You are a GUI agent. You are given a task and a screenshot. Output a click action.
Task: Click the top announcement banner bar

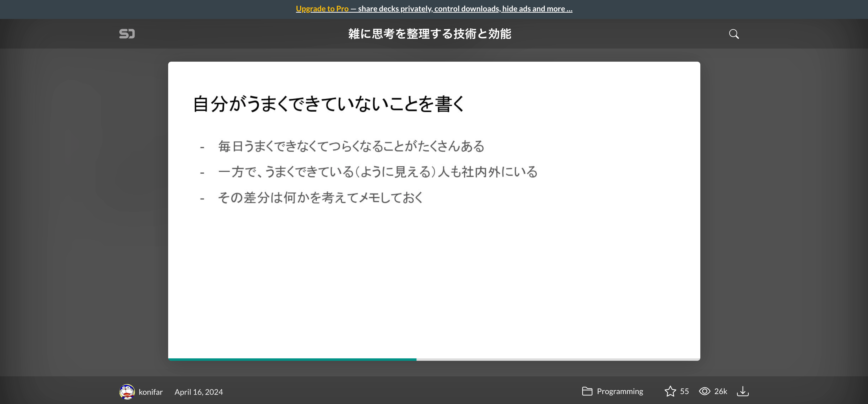434,8
